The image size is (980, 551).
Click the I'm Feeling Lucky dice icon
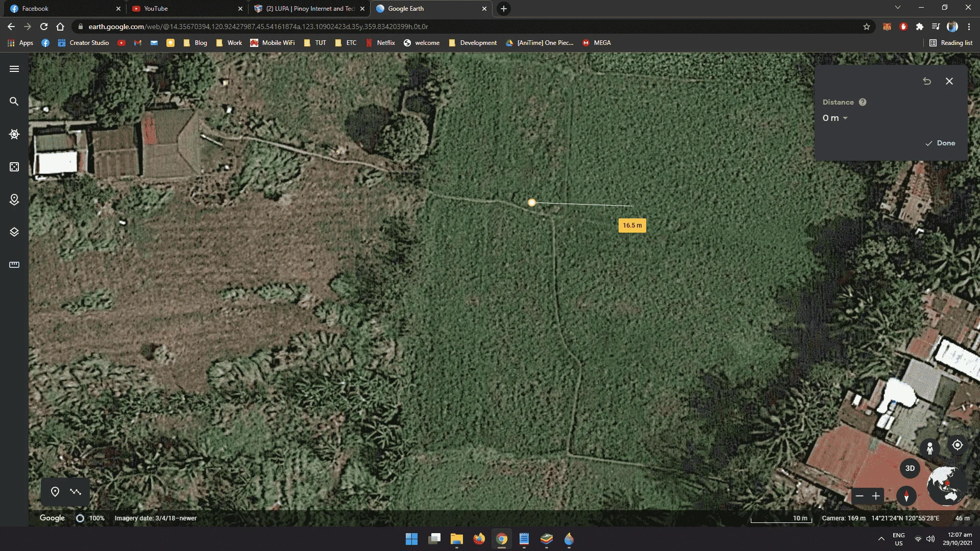(x=14, y=167)
